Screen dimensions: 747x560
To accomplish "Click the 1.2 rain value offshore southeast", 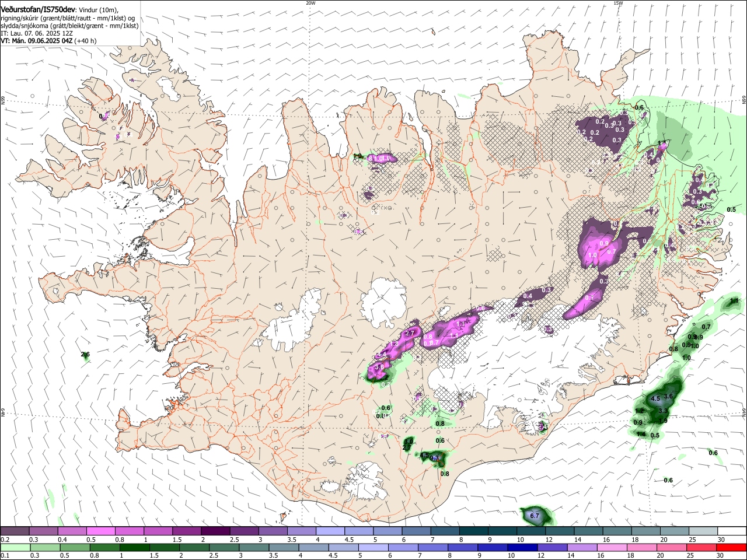I will pos(640,411).
